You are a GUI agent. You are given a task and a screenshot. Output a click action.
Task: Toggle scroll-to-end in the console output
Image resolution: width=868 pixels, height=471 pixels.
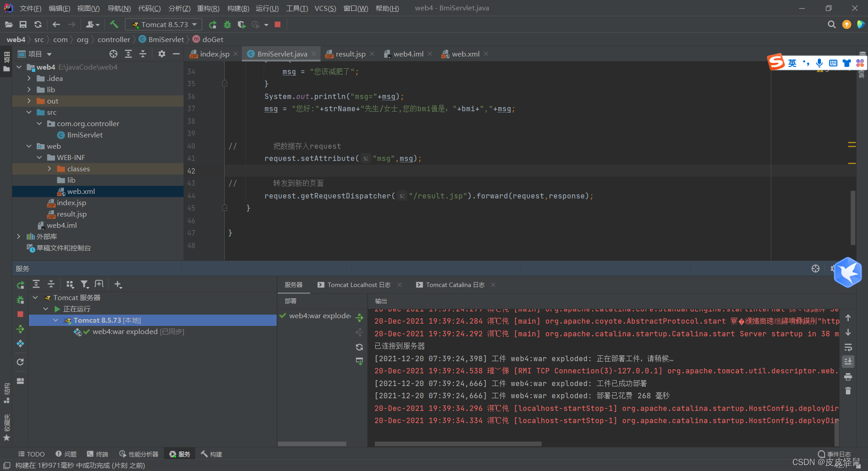click(848, 362)
